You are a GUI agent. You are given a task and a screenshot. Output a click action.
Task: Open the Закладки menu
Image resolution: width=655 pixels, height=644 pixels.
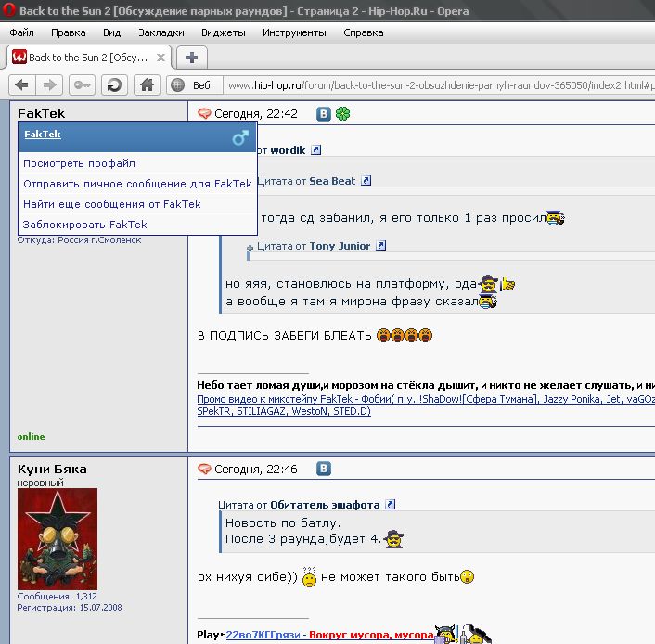[x=161, y=32]
